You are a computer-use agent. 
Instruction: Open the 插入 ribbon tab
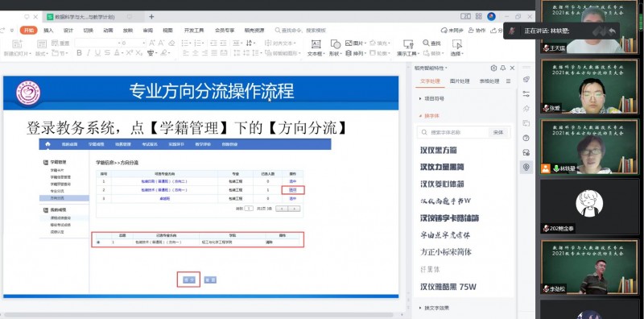point(48,30)
